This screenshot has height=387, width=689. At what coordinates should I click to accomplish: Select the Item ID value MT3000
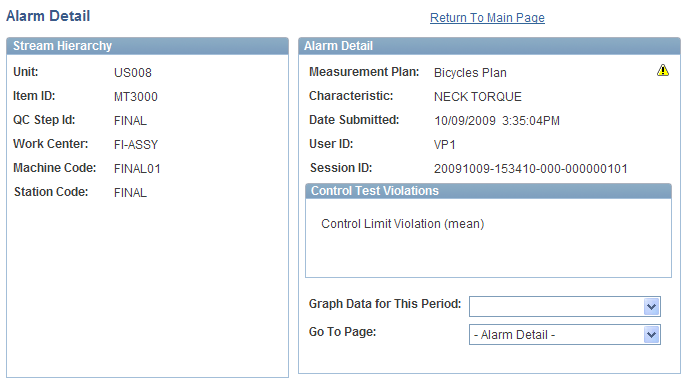[x=135, y=97]
